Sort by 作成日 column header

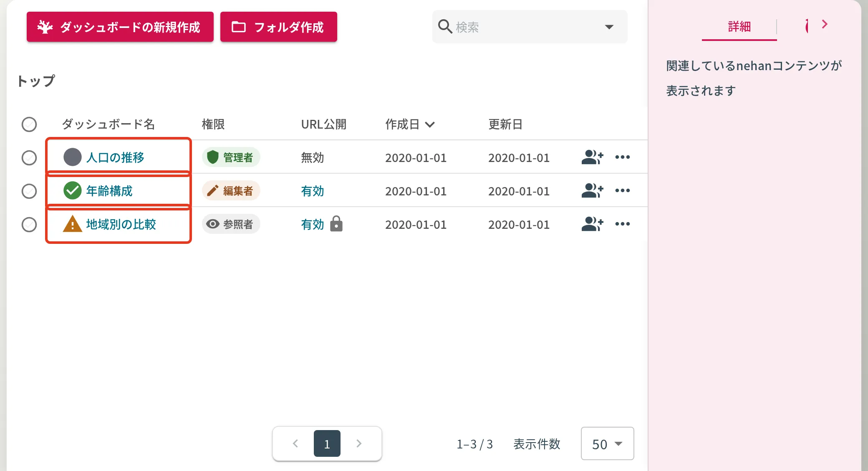click(x=410, y=124)
